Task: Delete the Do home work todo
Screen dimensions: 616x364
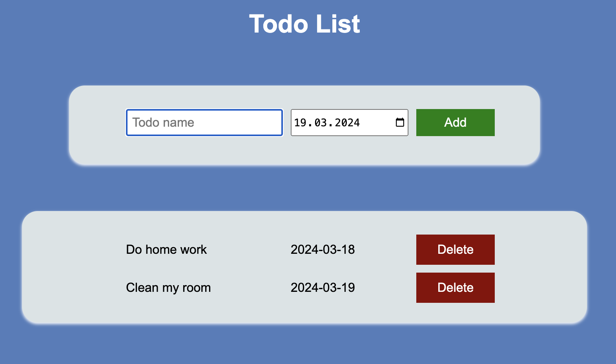Action: tap(455, 249)
